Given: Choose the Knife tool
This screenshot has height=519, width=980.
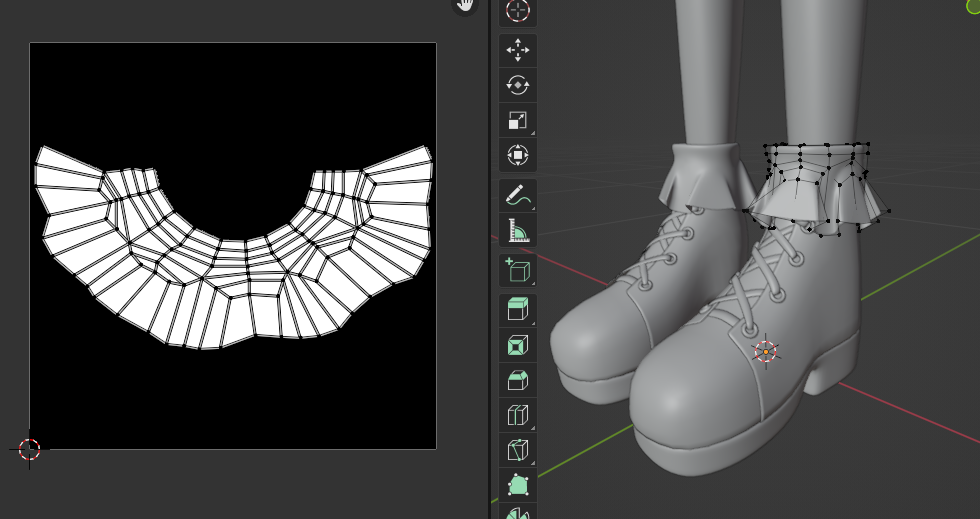Looking at the screenshot, I should (x=517, y=450).
